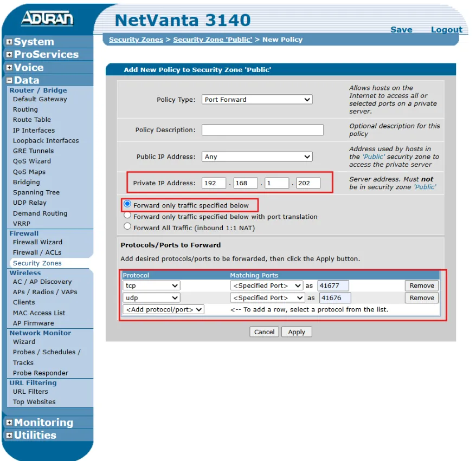
Task: Expand the Monitoring section plus icon
Action: [9, 423]
